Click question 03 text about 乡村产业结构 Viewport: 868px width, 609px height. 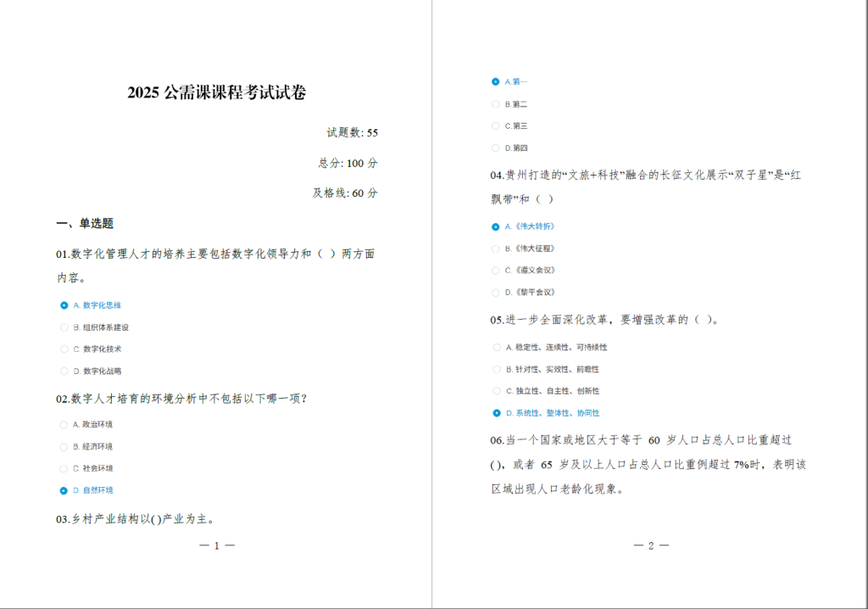pos(136,519)
